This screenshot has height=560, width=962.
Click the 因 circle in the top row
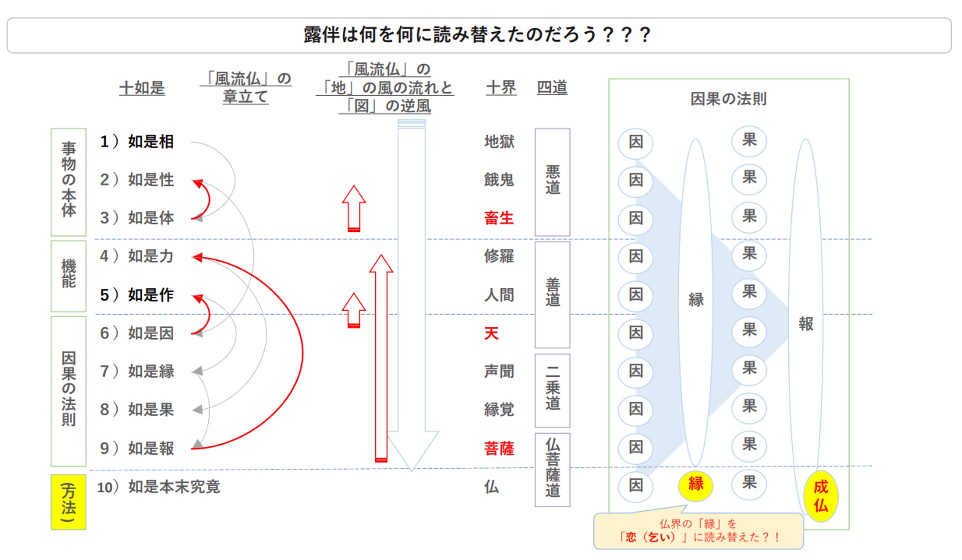635,142
